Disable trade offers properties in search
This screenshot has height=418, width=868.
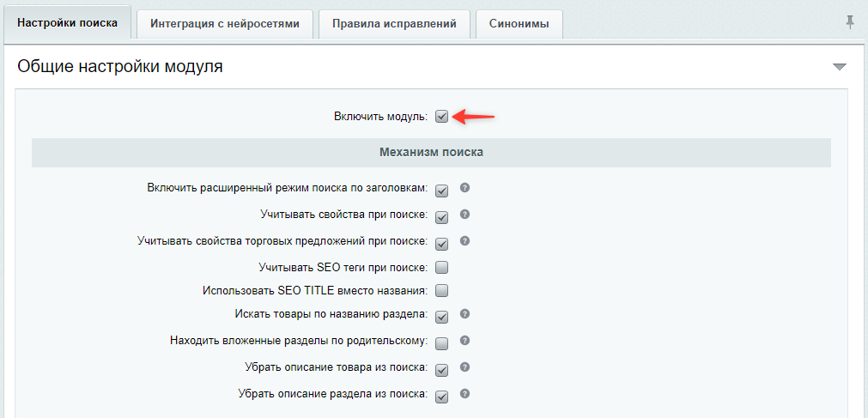pyautogui.click(x=442, y=244)
